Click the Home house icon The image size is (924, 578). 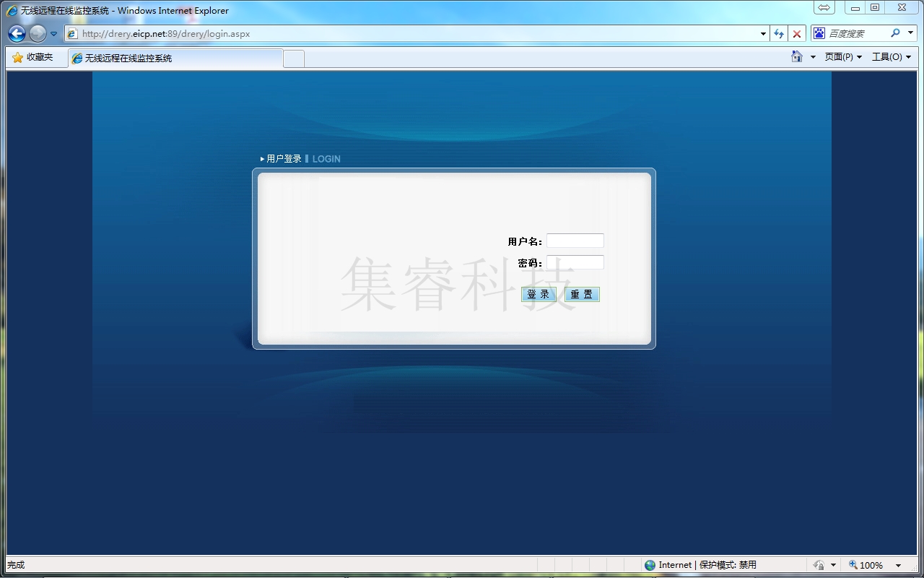797,56
